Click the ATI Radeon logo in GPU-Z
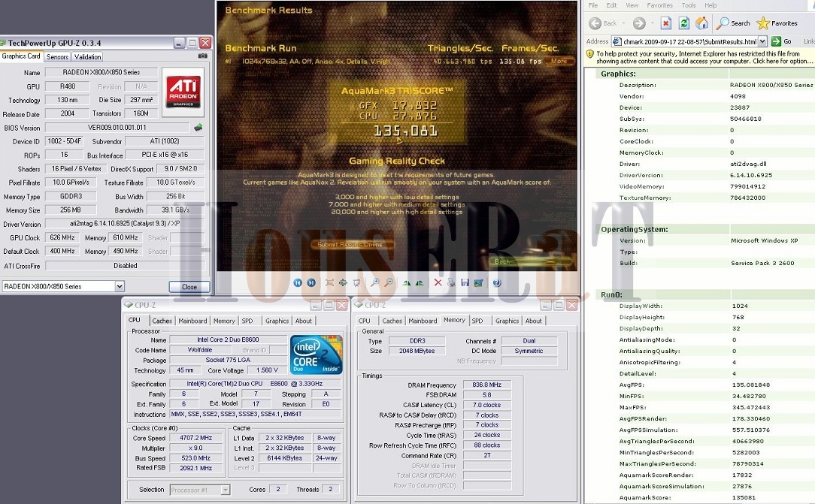 point(183,92)
